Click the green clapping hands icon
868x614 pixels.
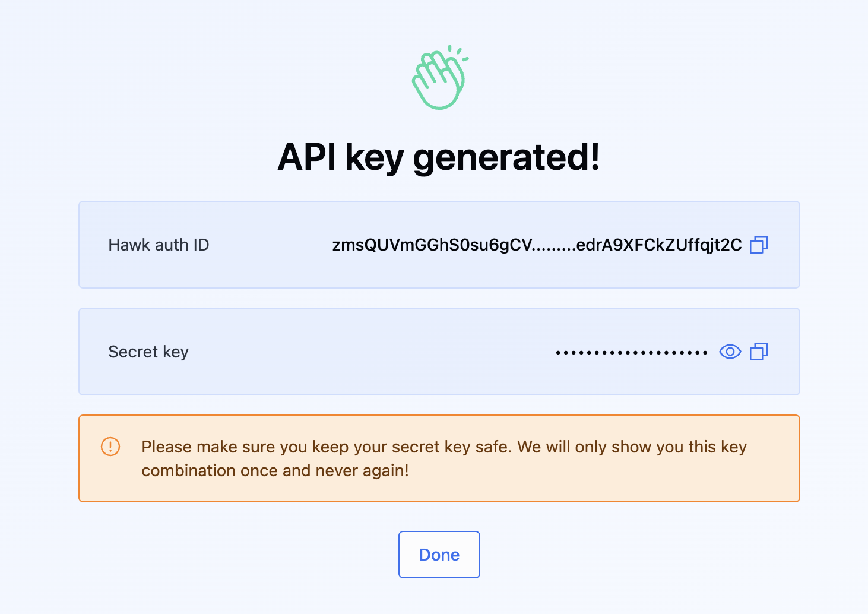pos(439,78)
